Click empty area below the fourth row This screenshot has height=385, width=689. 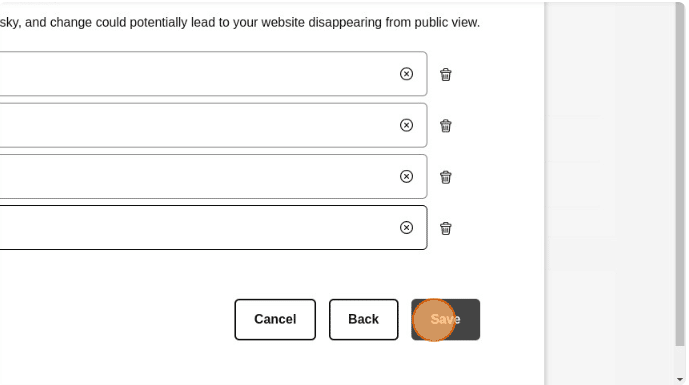click(x=220, y=272)
